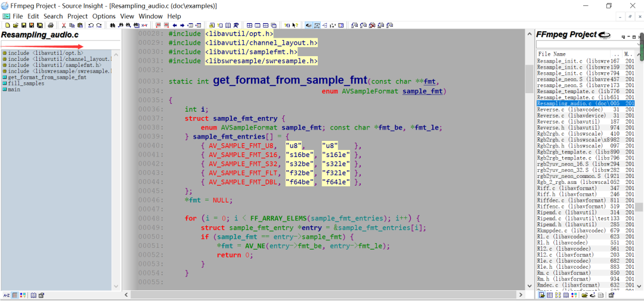Click the File Name column header
Viewport: 644px width, 301px height.
[574, 54]
